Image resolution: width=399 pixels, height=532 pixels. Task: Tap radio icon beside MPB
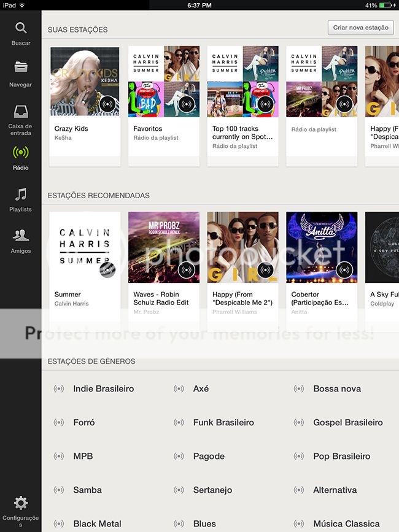click(59, 456)
